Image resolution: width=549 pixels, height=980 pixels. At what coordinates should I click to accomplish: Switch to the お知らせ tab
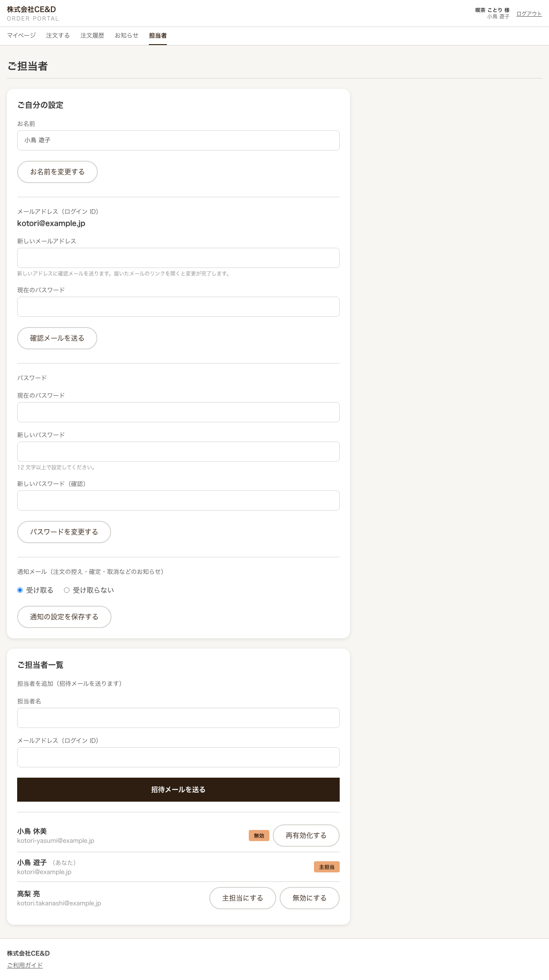pos(127,36)
